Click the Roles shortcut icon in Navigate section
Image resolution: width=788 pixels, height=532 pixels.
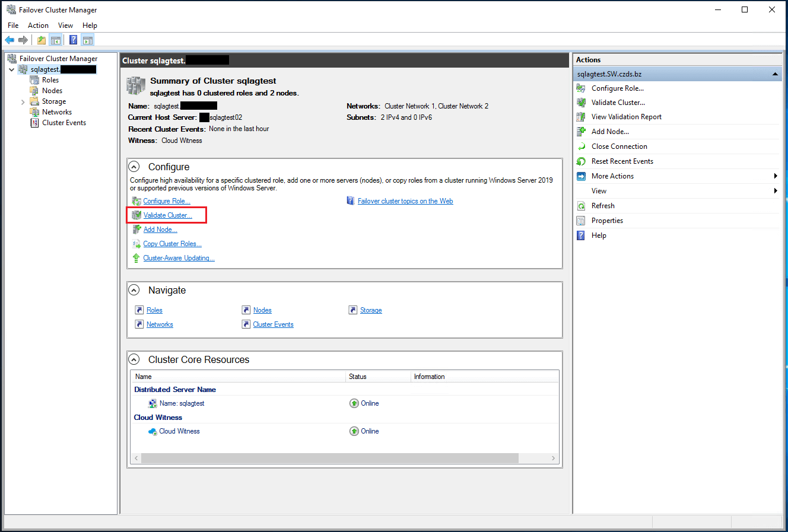[139, 310]
